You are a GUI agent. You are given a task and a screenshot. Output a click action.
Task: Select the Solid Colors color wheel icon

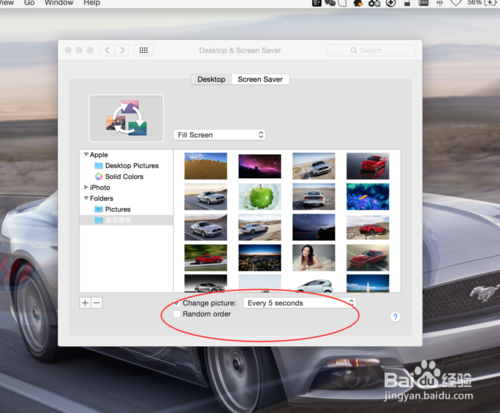tap(98, 176)
